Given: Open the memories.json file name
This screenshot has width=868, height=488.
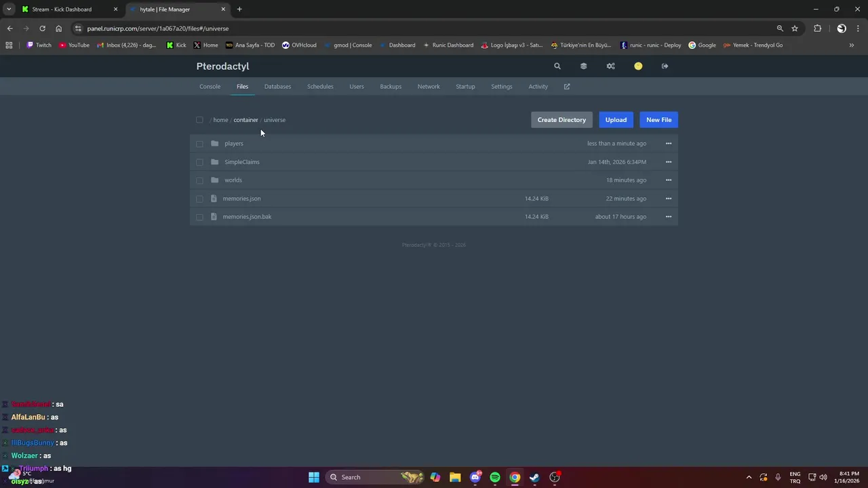Looking at the screenshot, I should click(241, 199).
